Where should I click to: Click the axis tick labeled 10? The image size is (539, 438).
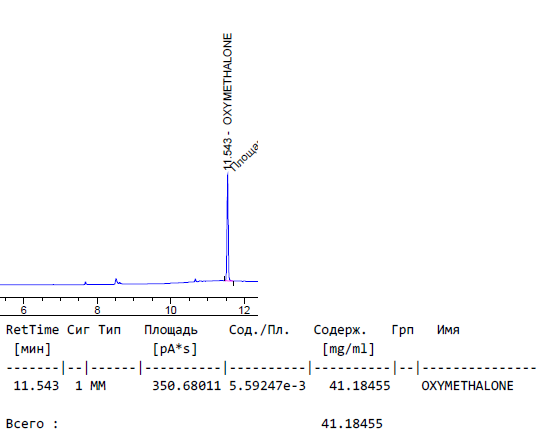[170, 310]
